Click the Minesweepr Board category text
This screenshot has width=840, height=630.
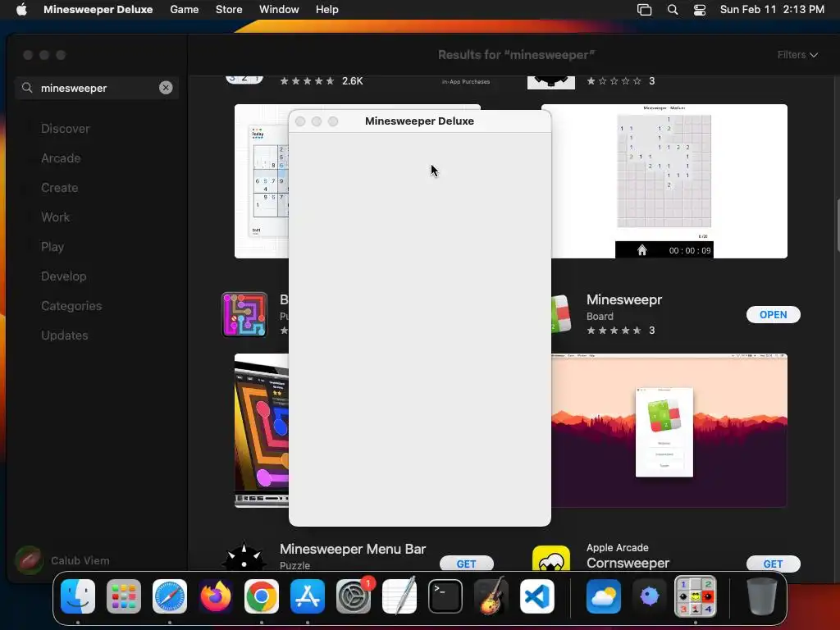coord(600,316)
